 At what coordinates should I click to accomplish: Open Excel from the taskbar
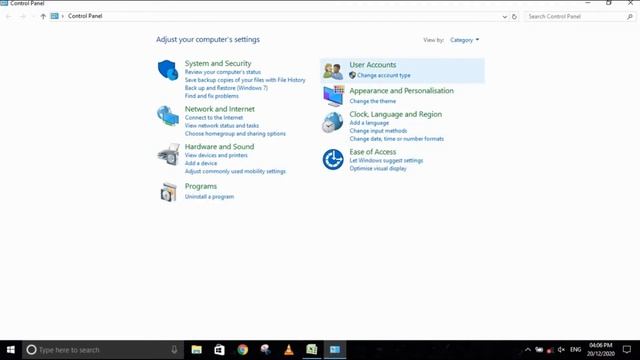[312, 350]
